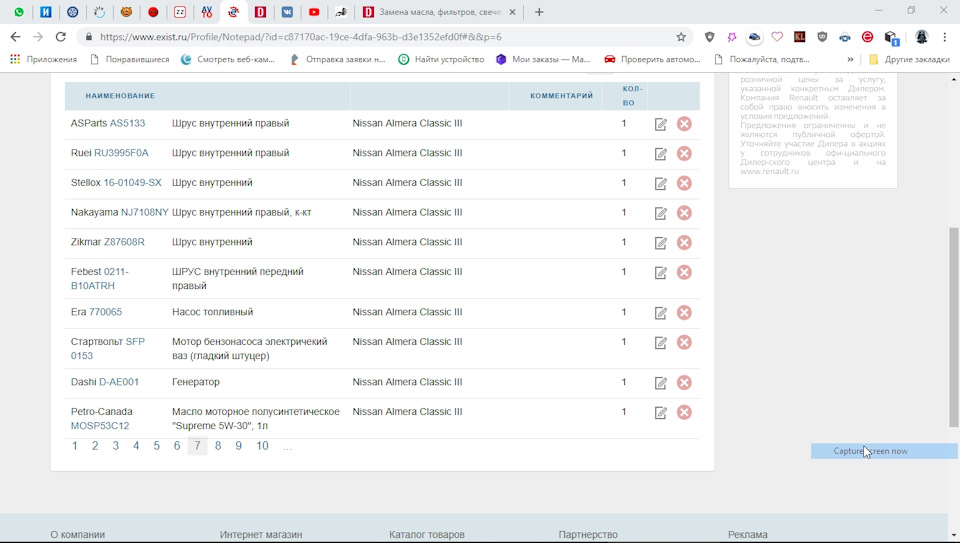Click the Capture screen now button
The height and width of the screenshot is (543, 960).
(884, 451)
